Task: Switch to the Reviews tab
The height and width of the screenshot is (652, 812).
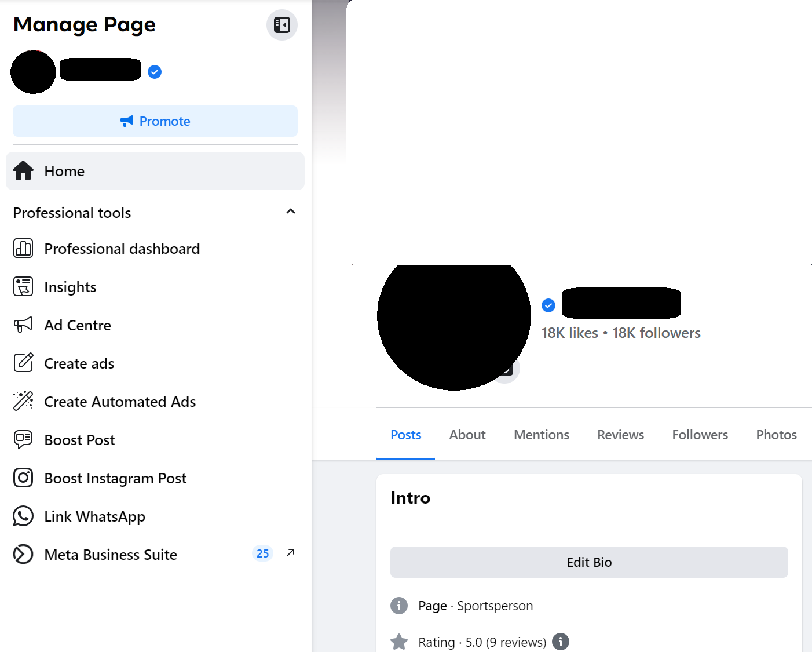Action: point(620,435)
